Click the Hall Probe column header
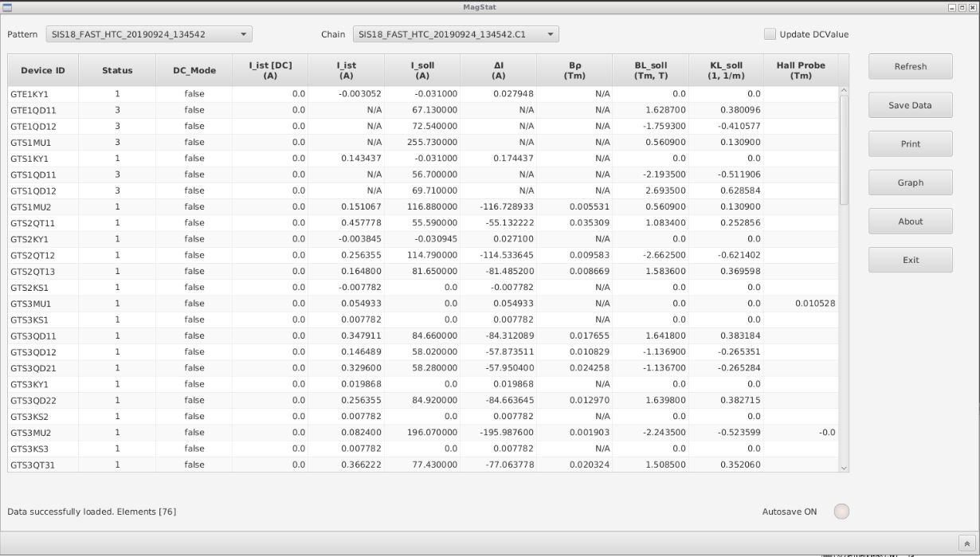Screen dimensions: 980x557 point(800,70)
